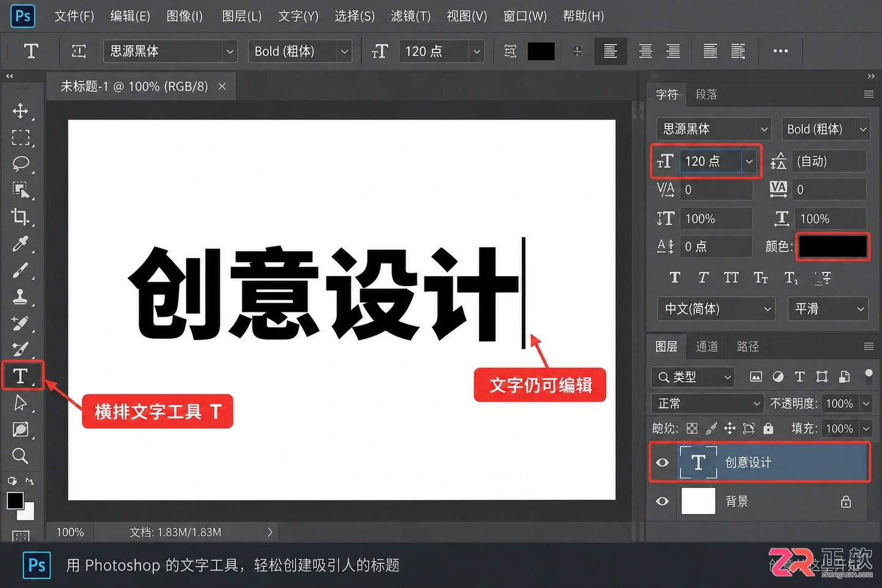
Task: Toggle all caps TT style
Action: (x=731, y=278)
